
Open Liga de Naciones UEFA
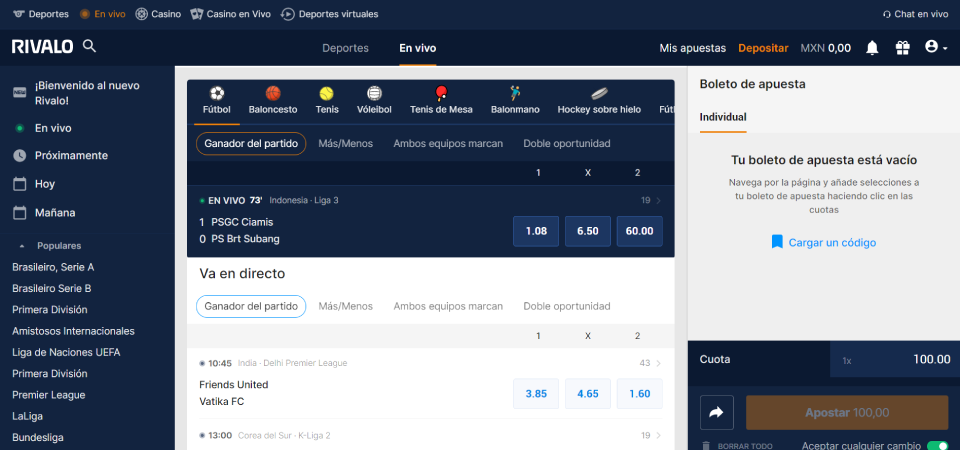(66, 353)
